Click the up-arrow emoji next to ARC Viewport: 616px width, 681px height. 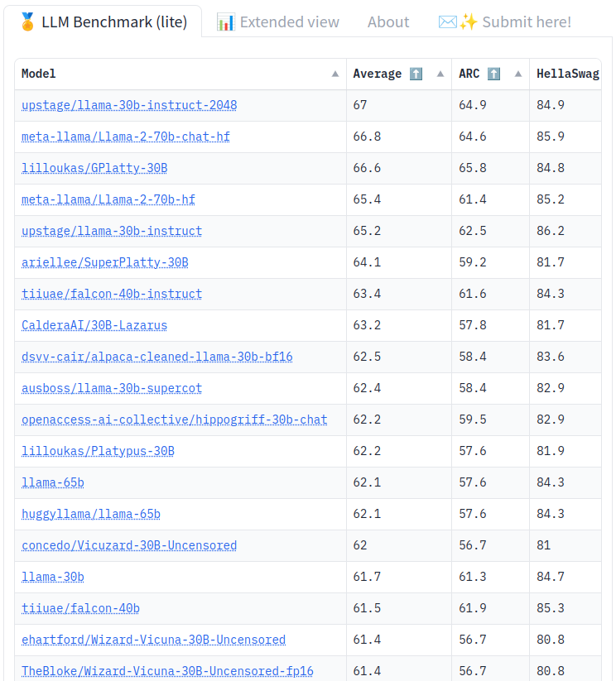click(x=493, y=74)
